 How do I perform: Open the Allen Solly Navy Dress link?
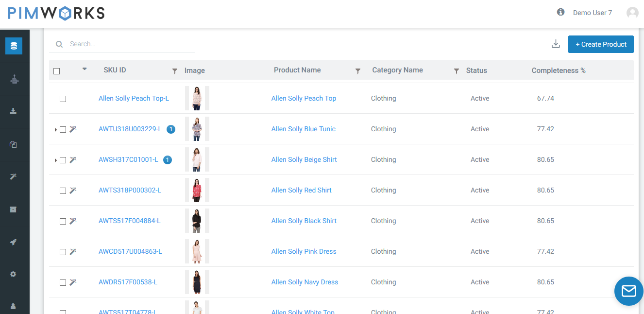305,282
